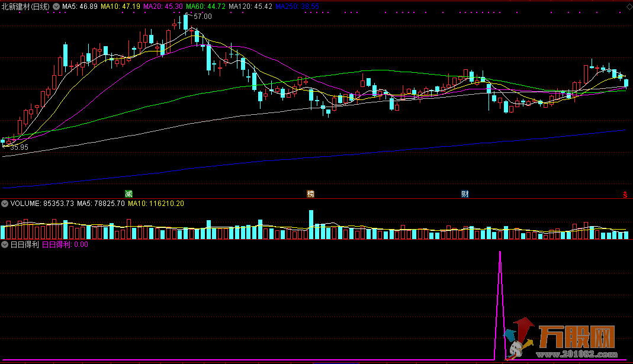633x364 pixels.
Task: Select the MA60: 44.72 label
Action: (x=205, y=7)
